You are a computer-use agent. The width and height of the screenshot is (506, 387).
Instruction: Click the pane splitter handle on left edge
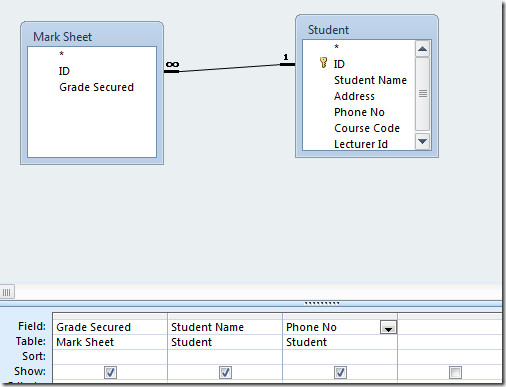click(7, 292)
